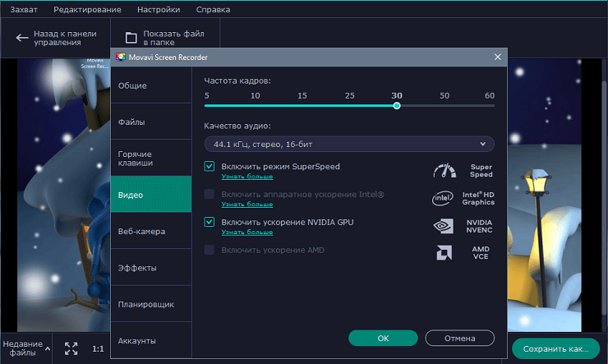Click the fullscreen expand arrows icon

pos(71,348)
